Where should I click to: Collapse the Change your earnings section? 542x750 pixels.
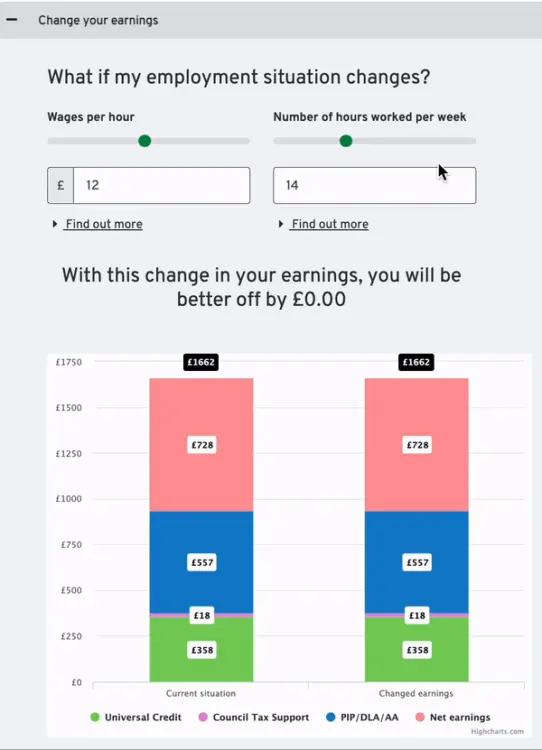tap(271, 20)
